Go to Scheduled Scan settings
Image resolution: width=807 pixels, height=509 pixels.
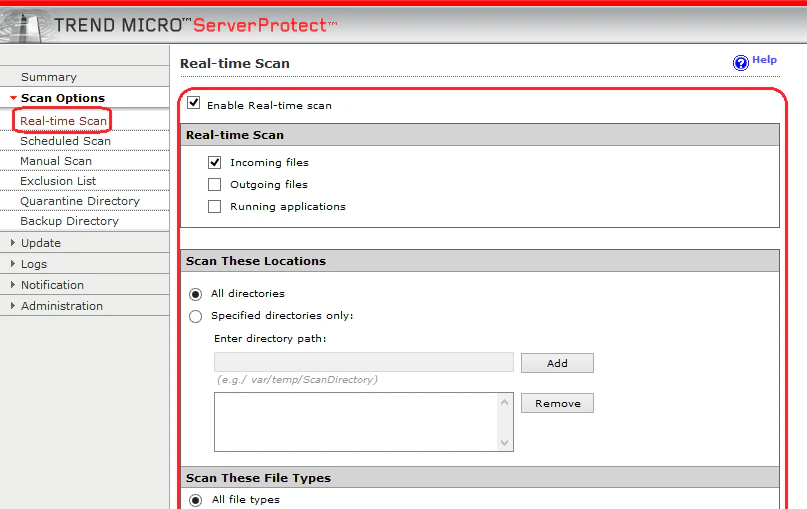coord(65,141)
